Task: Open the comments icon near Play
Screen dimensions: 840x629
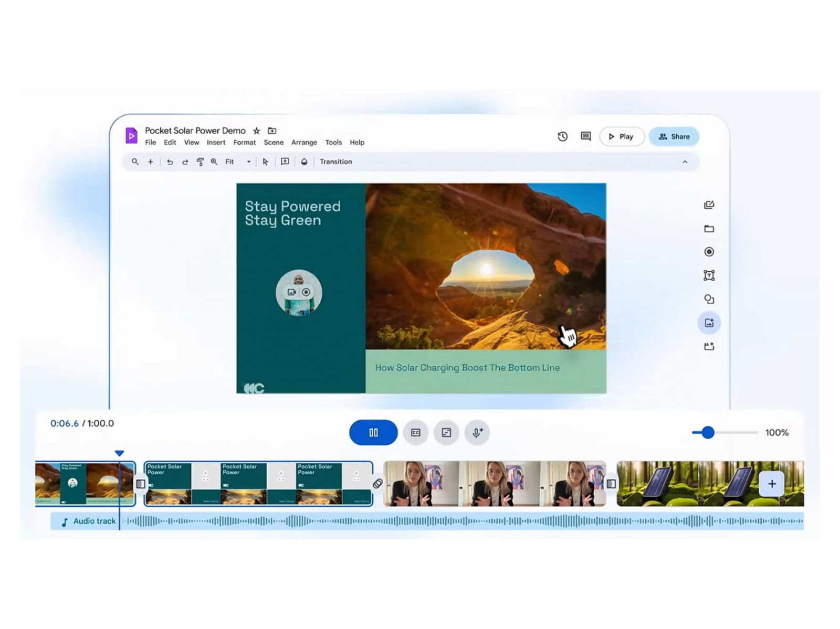Action: (585, 136)
